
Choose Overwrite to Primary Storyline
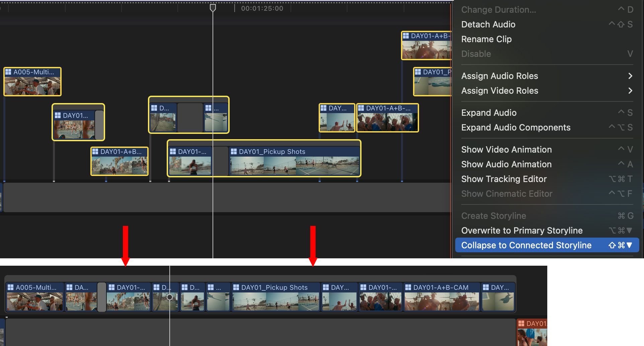click(521, 231)
